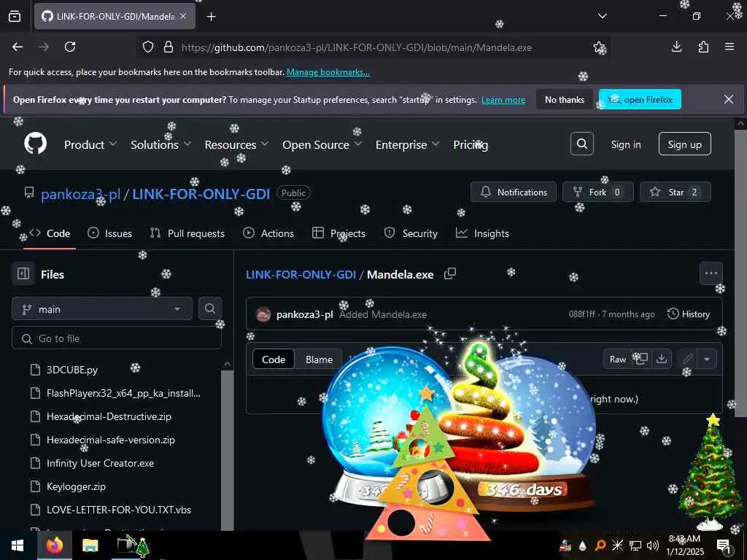This screenshot has width=747, height=560.
Task: Expand the Product menu
Action: coord(90,144)
